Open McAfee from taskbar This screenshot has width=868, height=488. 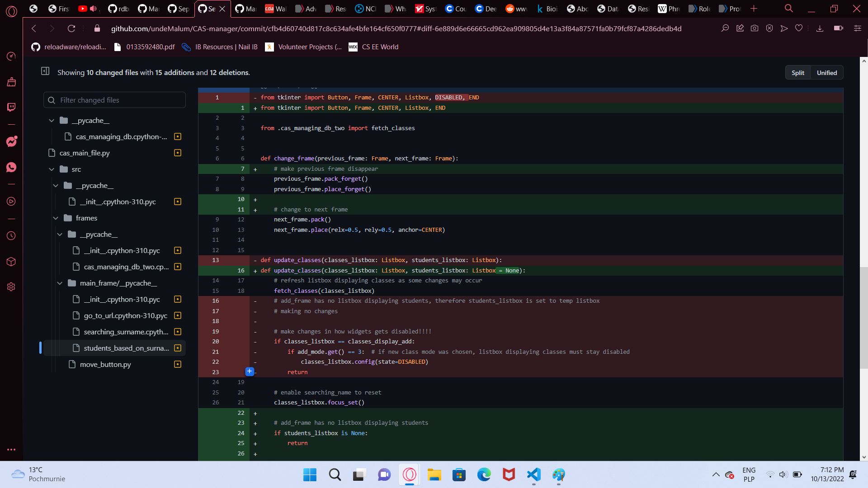pyautogui.click(x=509, y=474)
